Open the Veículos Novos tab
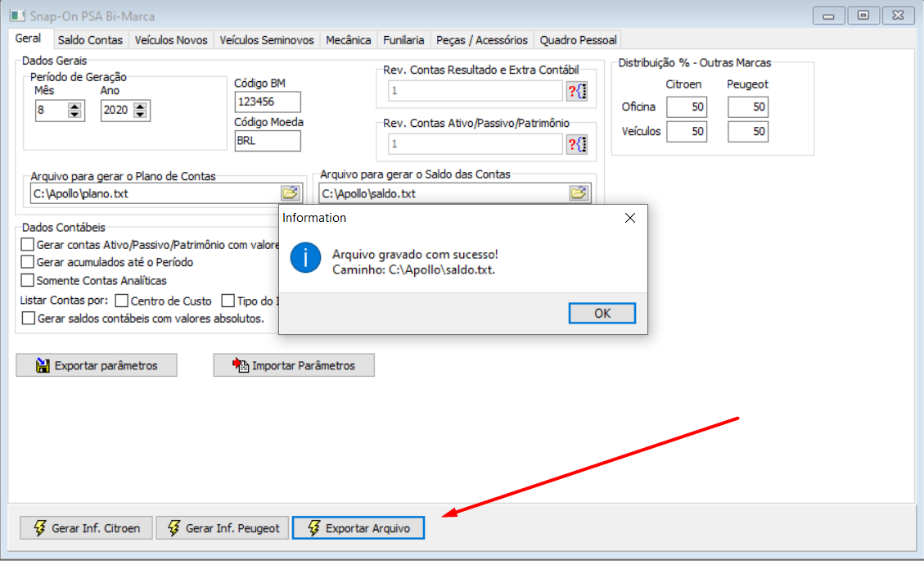This screenshot has height=561, width=924. [x=171, y=40]
